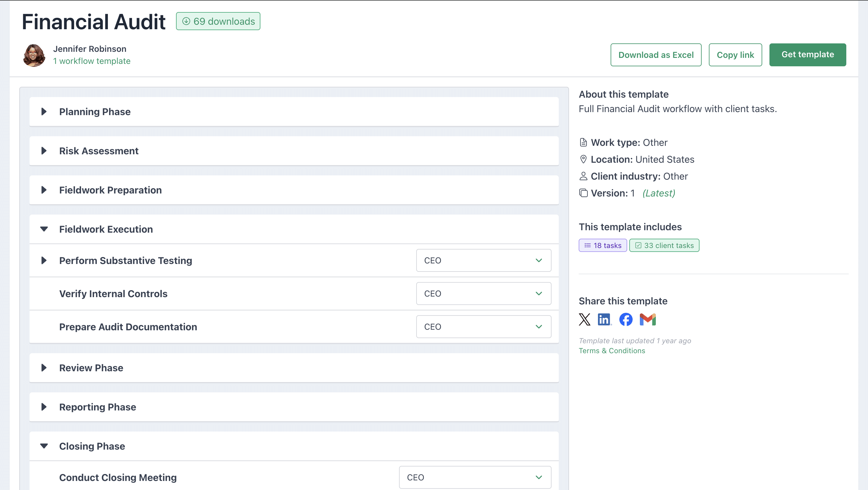The width and height of the screenshot is (868, 490).
Task: Click the Copy link button
Action: pyautogui.click(x=735, y=55)
